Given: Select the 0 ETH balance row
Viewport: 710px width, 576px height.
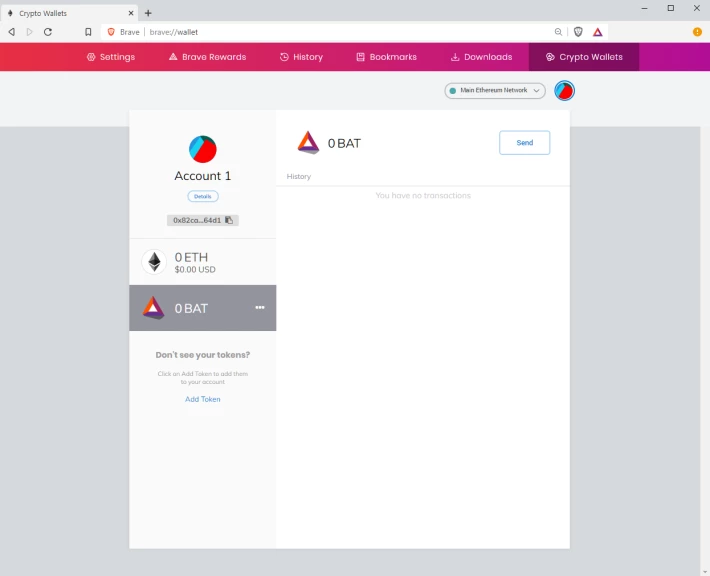Looking at the screenshot, I should click(x=202, y=262).
